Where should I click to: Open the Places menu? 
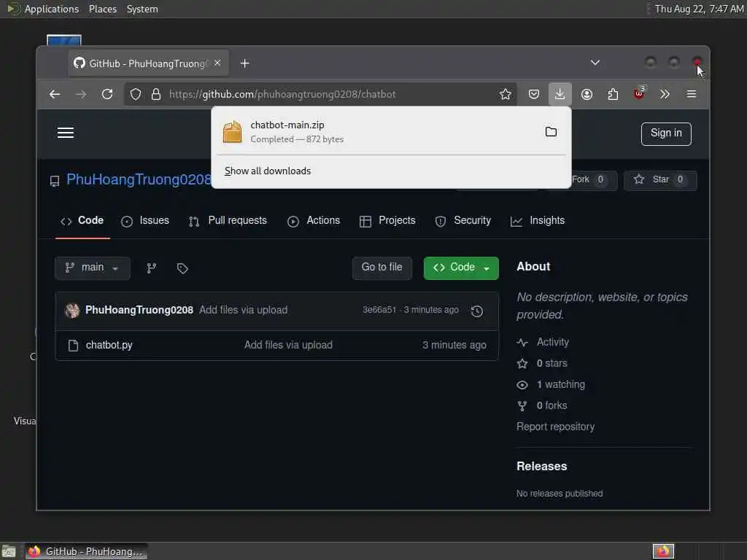coord(103,9)
